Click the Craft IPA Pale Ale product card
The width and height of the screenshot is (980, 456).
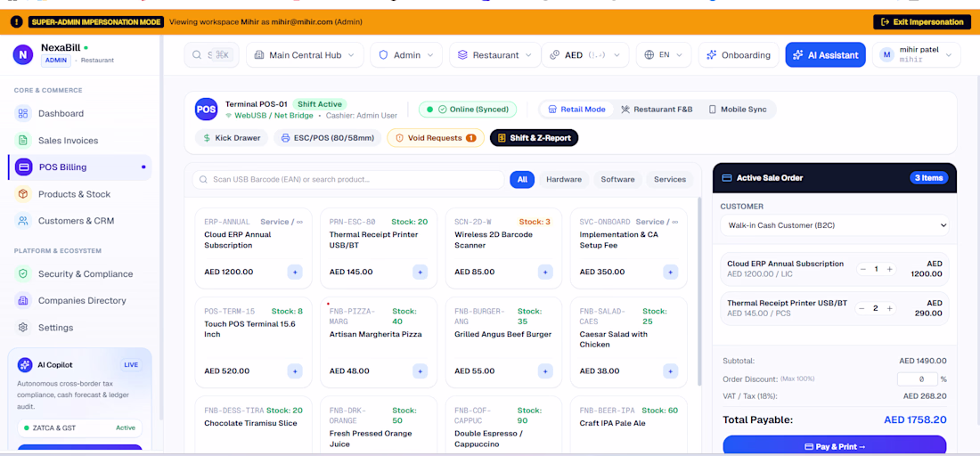629,426
